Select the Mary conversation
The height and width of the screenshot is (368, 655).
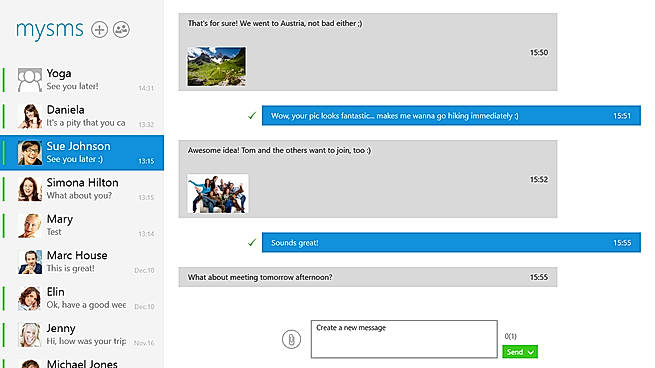pos(82,226)
